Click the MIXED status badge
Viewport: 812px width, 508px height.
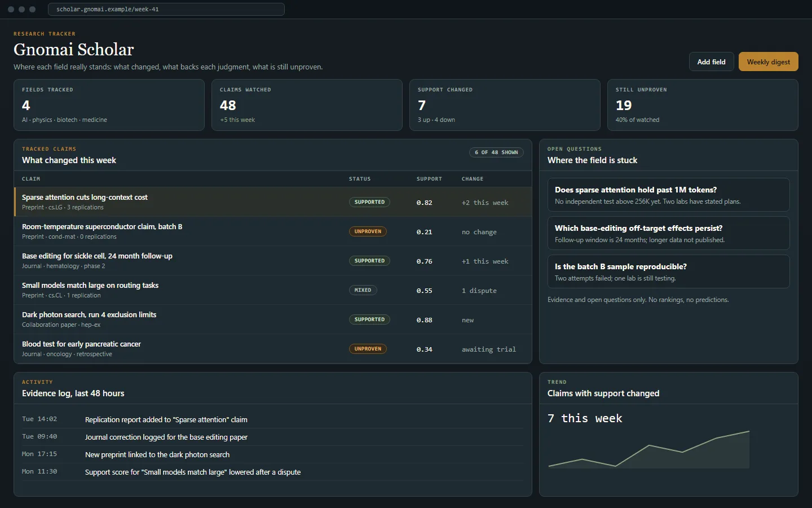[363, 290]
